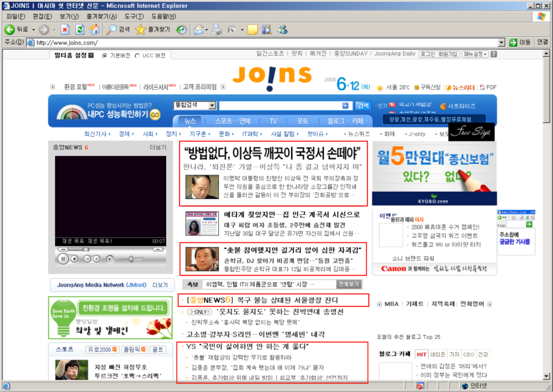Stop page loading with red X icon
The image size is (553, 392).
(65, 30)
